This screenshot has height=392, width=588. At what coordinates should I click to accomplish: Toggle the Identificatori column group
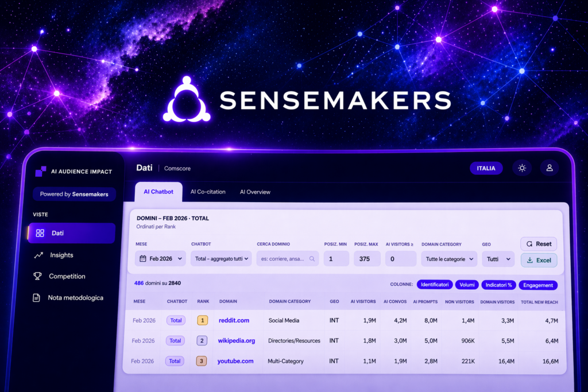coord(434,285)
